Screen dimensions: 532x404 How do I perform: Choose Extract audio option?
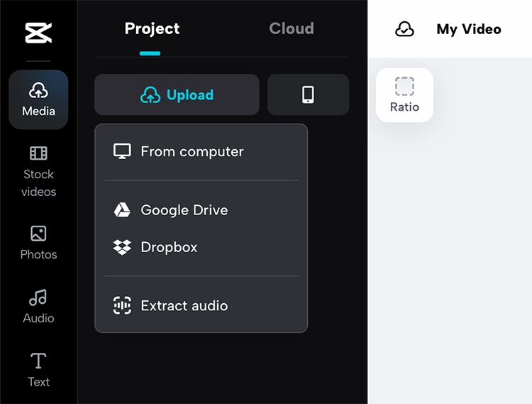[201, 305]
